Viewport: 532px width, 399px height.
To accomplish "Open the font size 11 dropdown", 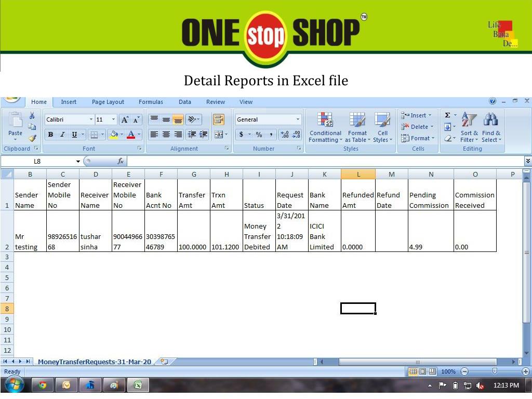I will click(113, 119).
